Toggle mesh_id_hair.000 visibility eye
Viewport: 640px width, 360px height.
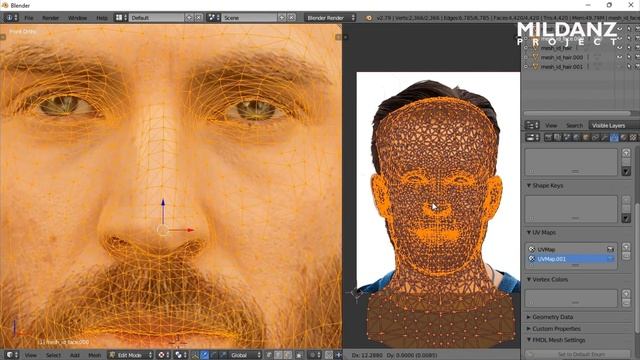[620, 57]
